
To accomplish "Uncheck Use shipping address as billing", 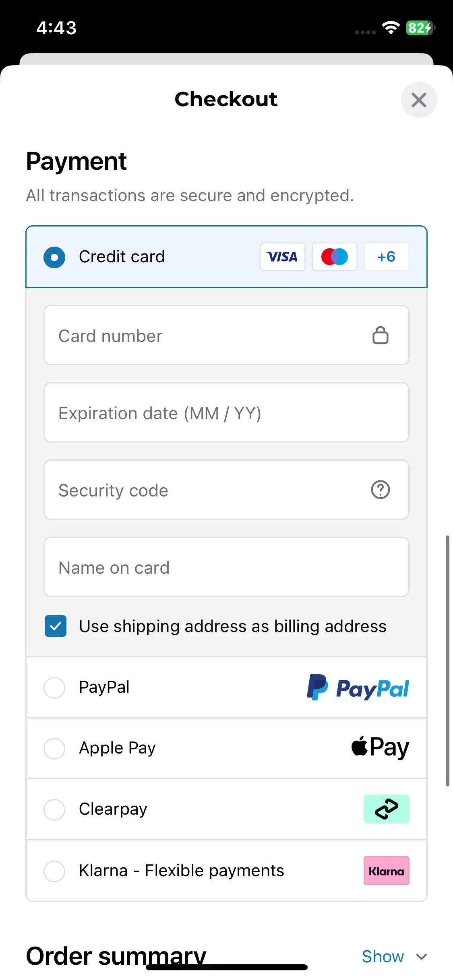I will pos(56,626).
